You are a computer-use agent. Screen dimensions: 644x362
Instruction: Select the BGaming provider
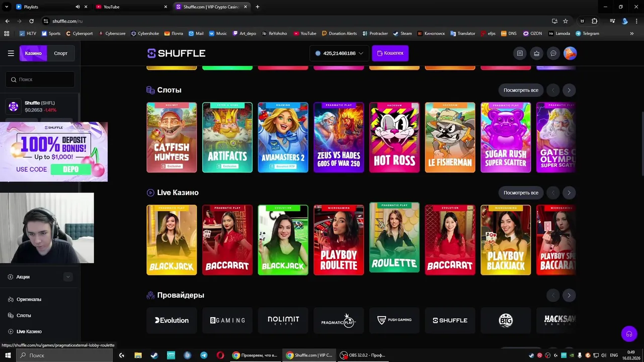[227, 320]
